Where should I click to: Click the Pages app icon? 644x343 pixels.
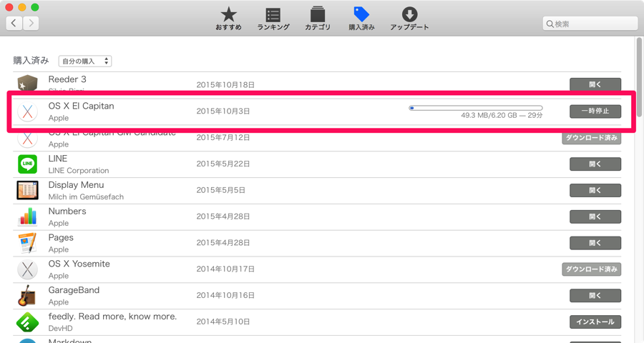27,243
